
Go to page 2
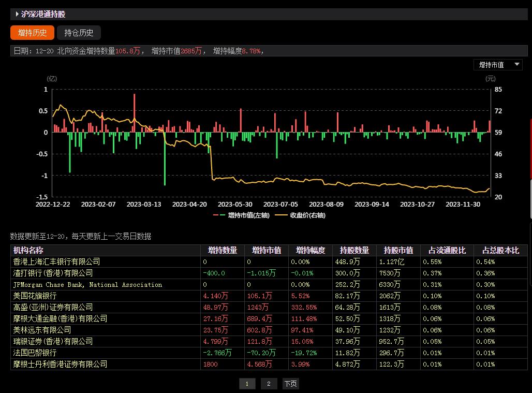[x=269, y=384]
